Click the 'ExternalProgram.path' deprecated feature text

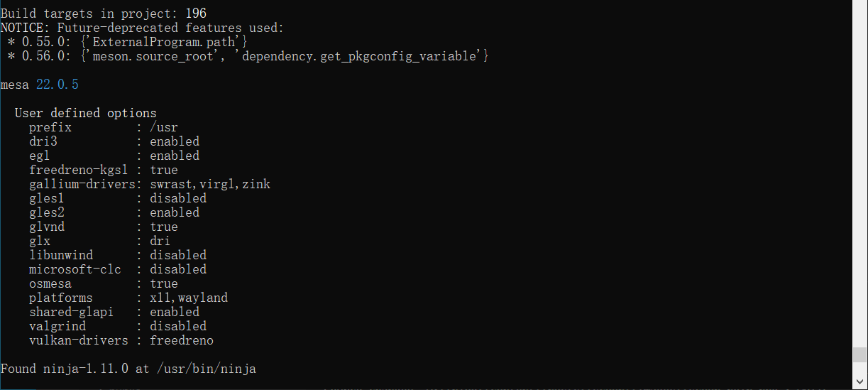tap(163, 42)
